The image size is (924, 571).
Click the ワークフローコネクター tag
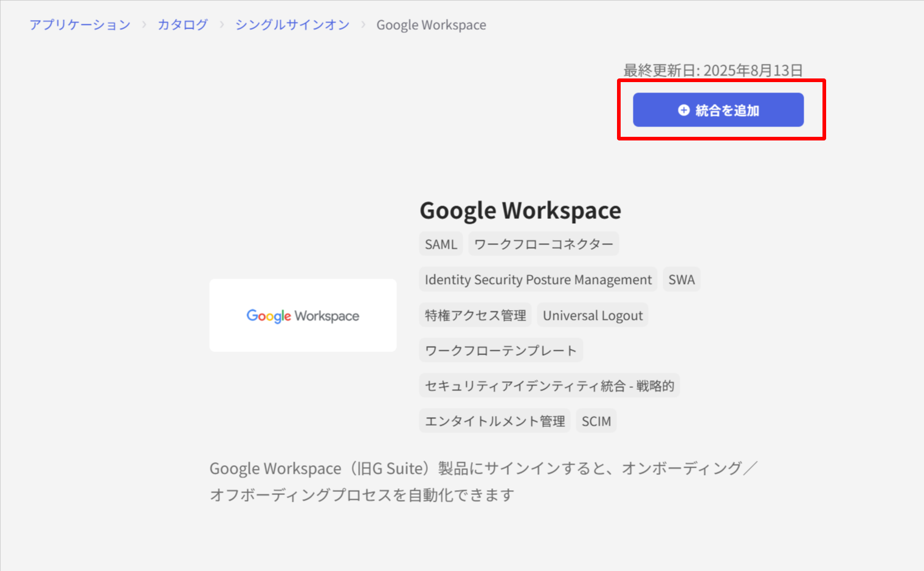click(x=543, y=244)
